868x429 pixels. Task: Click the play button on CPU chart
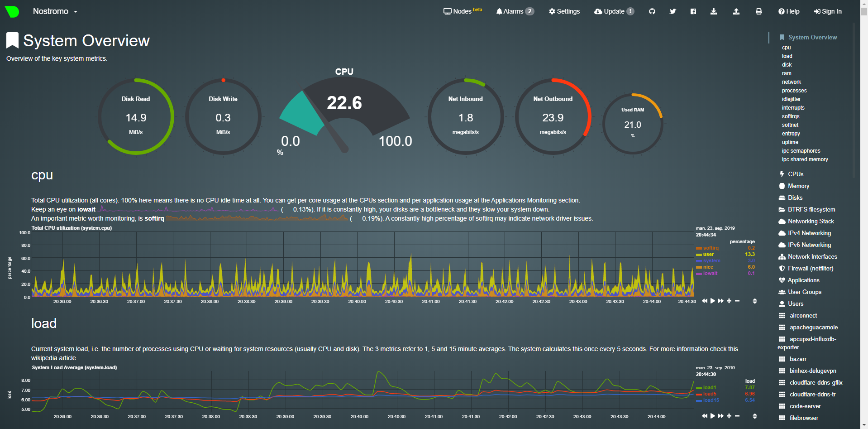[x=713, y=301]
